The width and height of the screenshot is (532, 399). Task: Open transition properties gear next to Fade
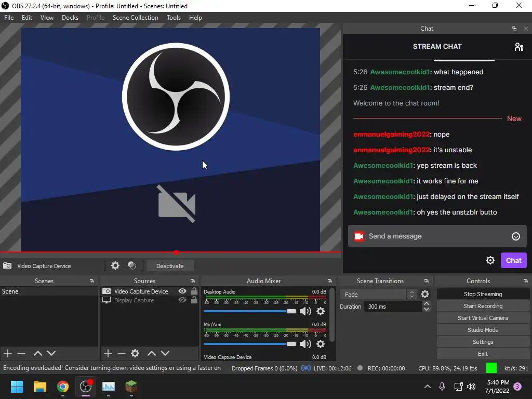coord(425,294)
